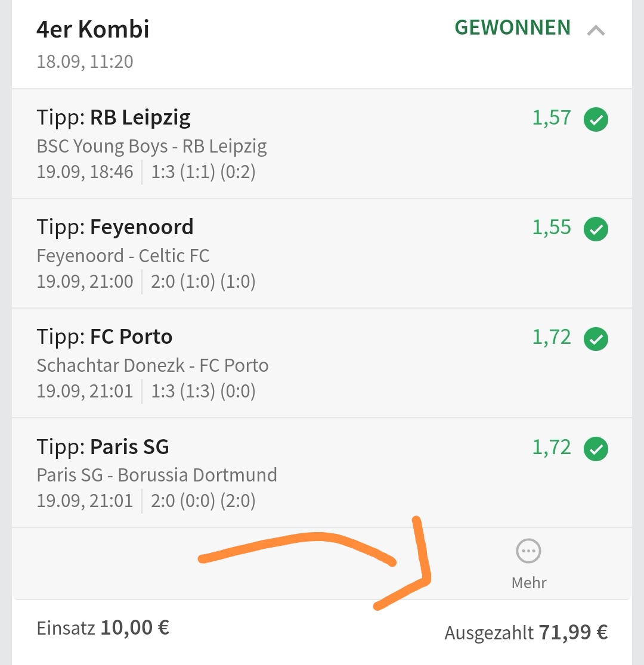Open the Paris SG - Borussia Dortmund match
The width and height of the screenshot is (644, 665).
(157, 475)
